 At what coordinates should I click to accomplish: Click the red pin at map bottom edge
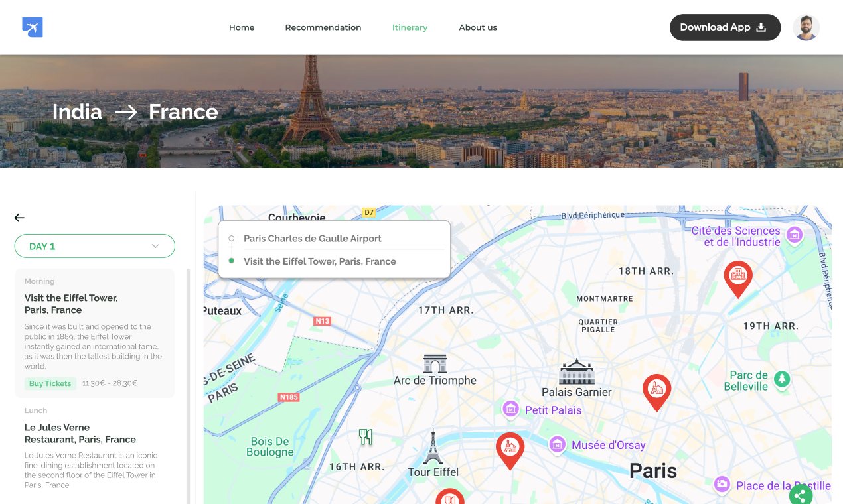click(450, 497)
